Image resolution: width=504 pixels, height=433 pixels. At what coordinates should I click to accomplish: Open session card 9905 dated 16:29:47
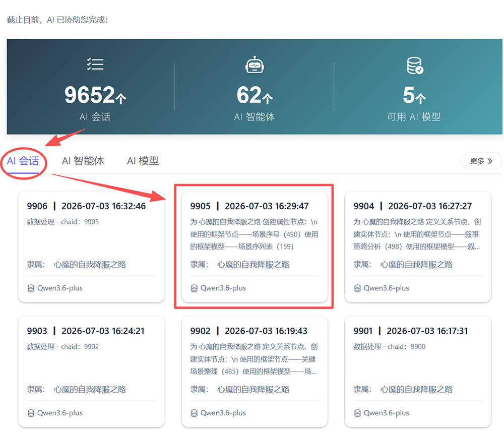click(x=255, y=246)
